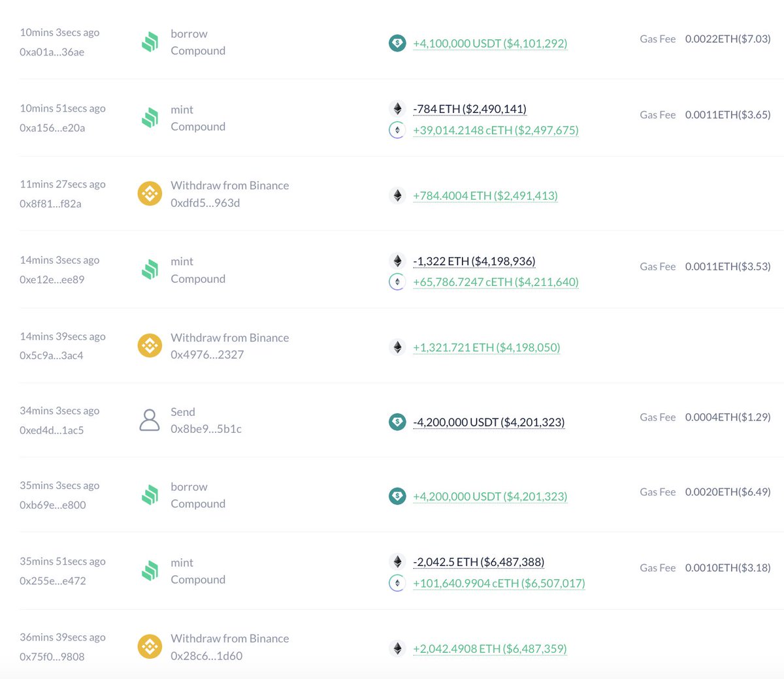This screenshot has width=784, height=679.
Task: Click the user avatar icon beside Send
Action: [150, 420]
